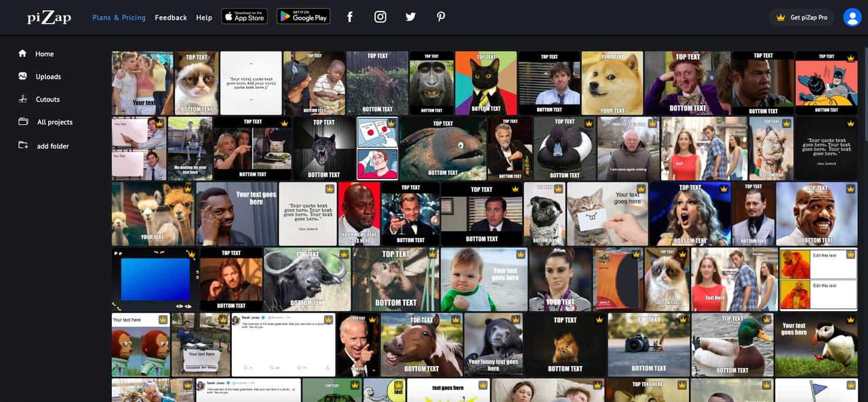
Task: Choose the blue gradient blank template
Action: tap(155, 279)
